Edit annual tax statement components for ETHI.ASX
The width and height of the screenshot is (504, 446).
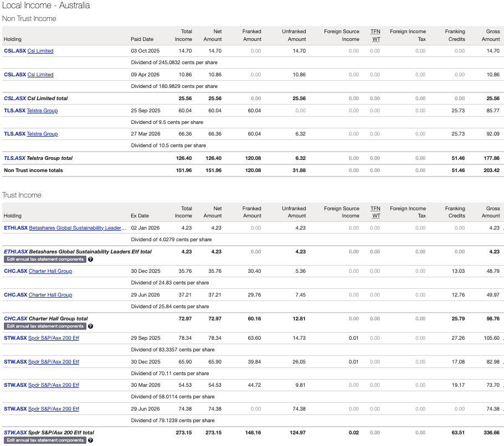point(45,260)
